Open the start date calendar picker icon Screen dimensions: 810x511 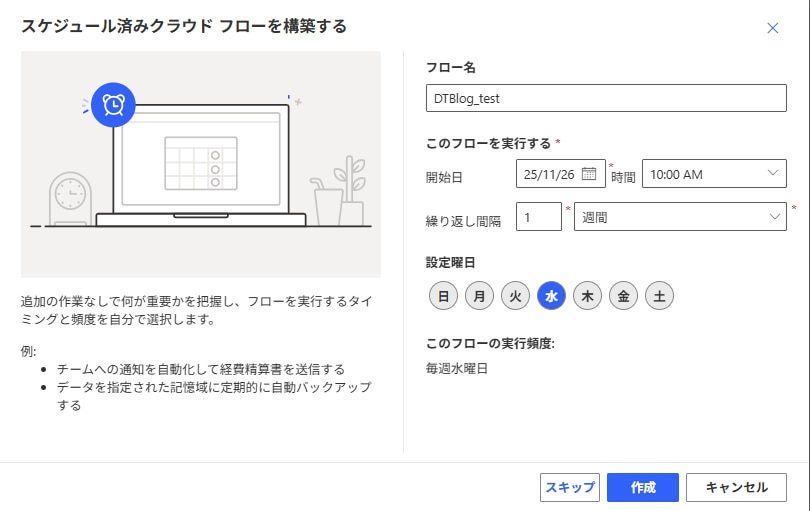coord(589,173)
